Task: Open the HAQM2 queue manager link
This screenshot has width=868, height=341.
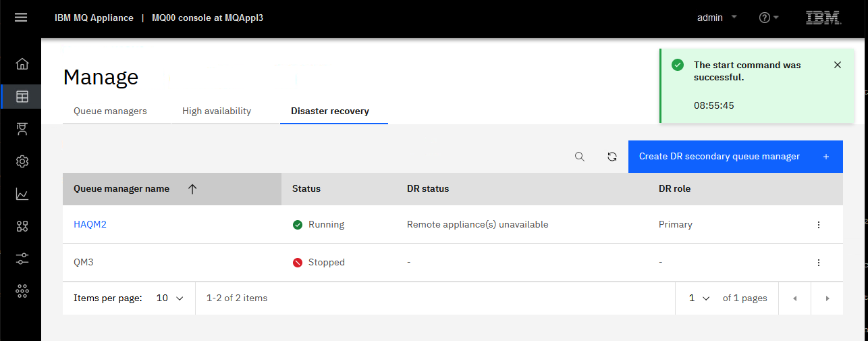Action: coord(90,224)
